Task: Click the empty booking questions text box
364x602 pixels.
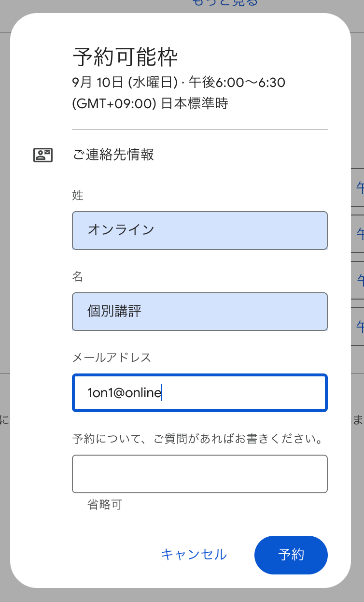Action: click(199, 473)
